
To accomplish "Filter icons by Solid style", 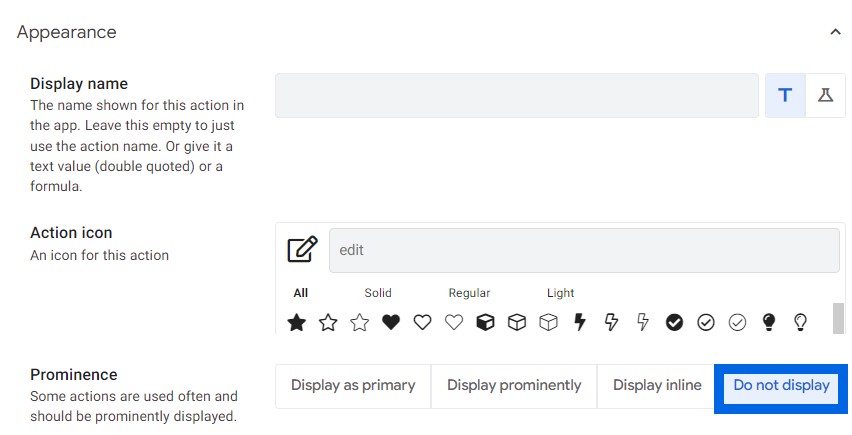I will pyautogui.click(x=378, y=293).
